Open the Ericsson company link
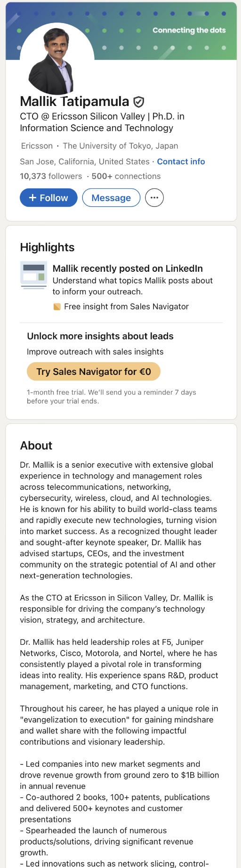This screenshot has height=868, width=241. pos(37,146)
